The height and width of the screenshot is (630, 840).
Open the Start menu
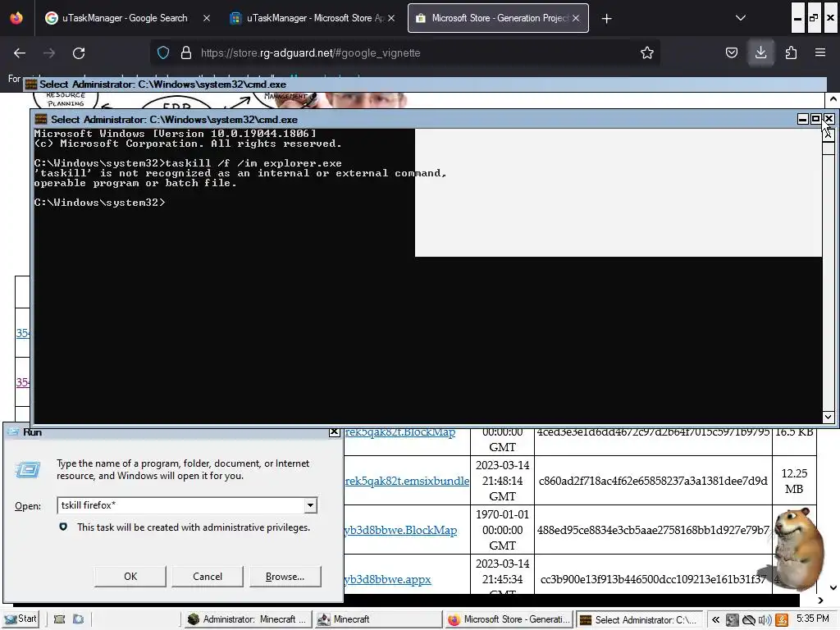pos(21,619)
